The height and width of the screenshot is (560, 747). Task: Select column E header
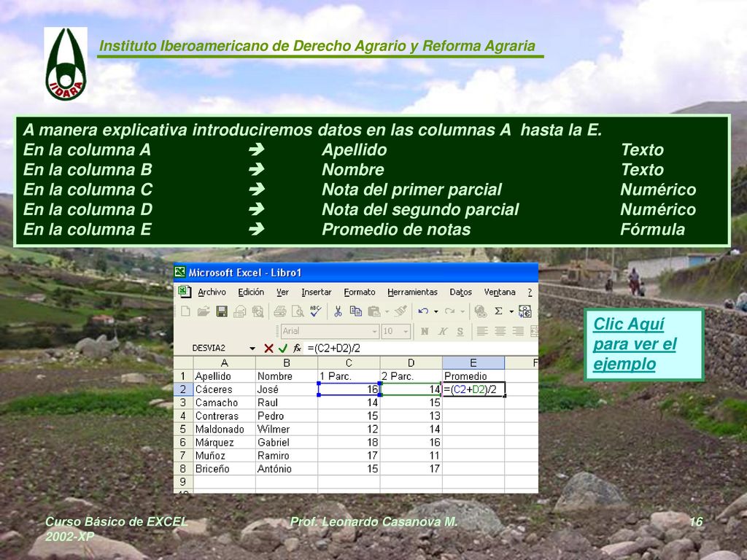click(473, 363)
